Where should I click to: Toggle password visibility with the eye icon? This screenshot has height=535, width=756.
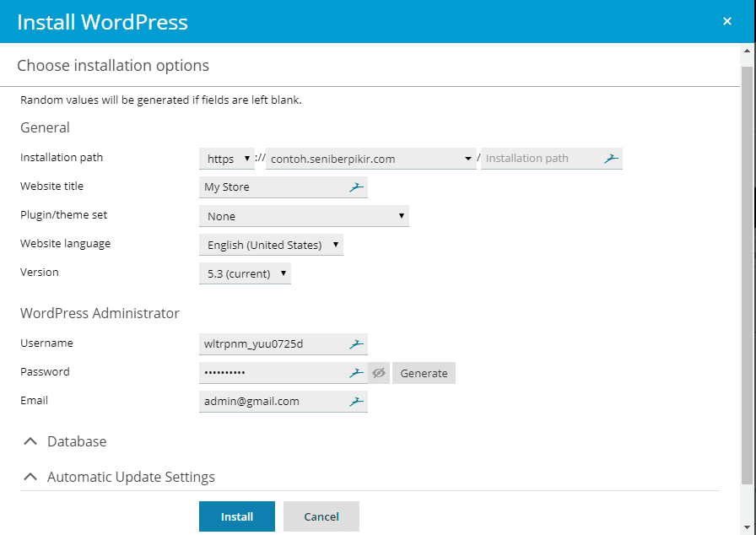pyautogui.click(x=379, y=373)
